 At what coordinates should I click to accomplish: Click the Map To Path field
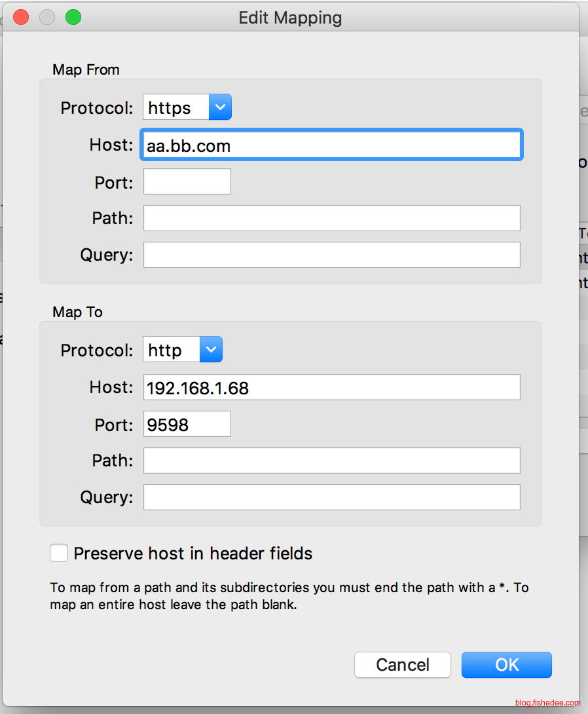[x=331, y=460]
